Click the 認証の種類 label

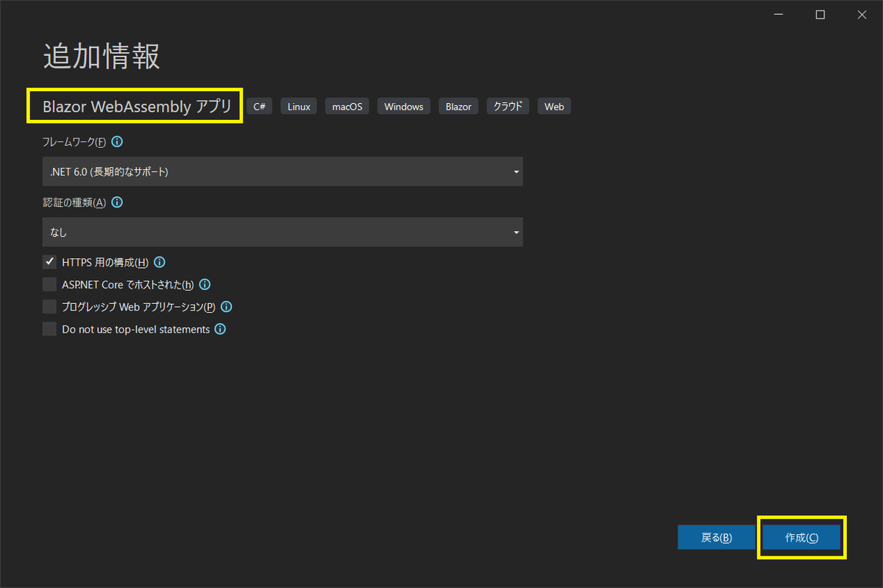click(74, 202)
